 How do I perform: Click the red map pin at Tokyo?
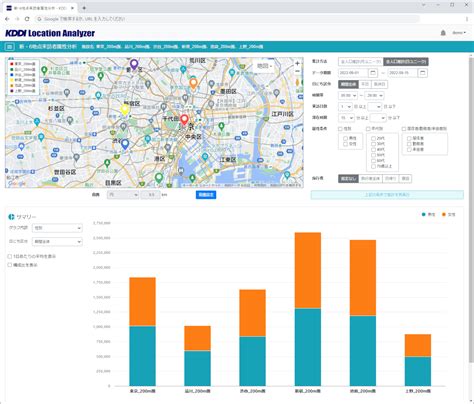(x=184, y=120)
